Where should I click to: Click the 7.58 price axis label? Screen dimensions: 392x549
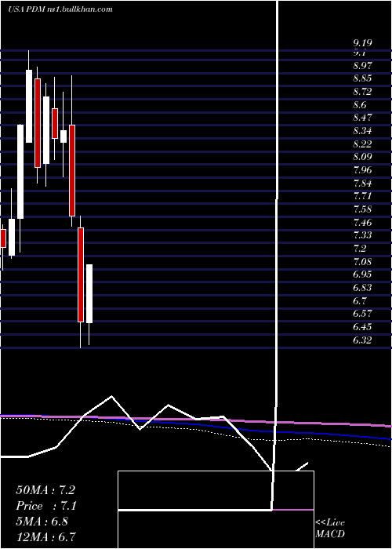pyautogui.click(x=362, y=209)
